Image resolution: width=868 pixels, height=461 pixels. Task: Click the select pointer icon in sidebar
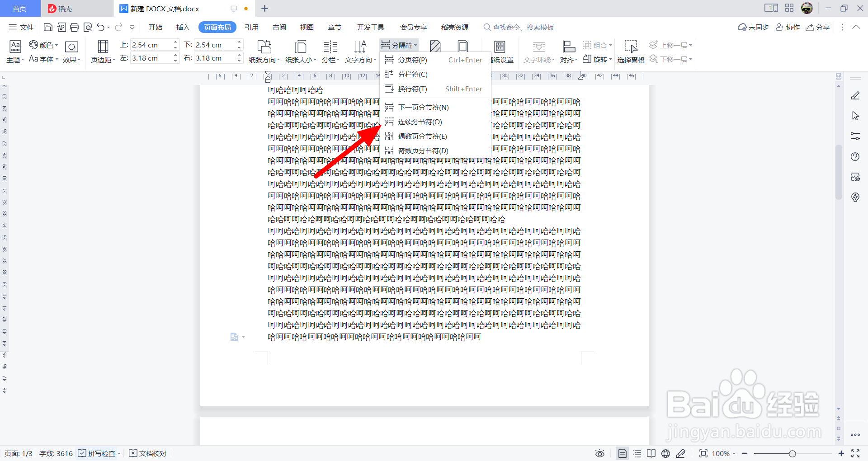[x=855, y=116]
